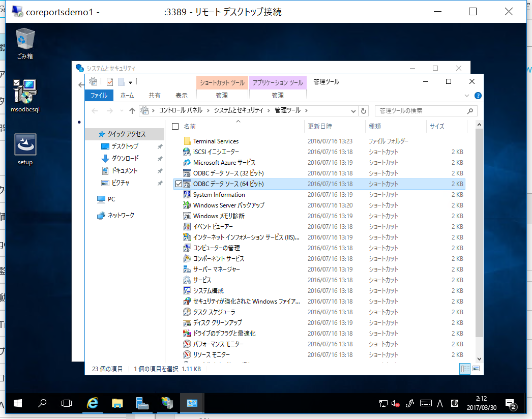The height and width of the screenshot is (419, 532).
Task: Click the サーバー マネージャー icon
Action: pos(187,269)
